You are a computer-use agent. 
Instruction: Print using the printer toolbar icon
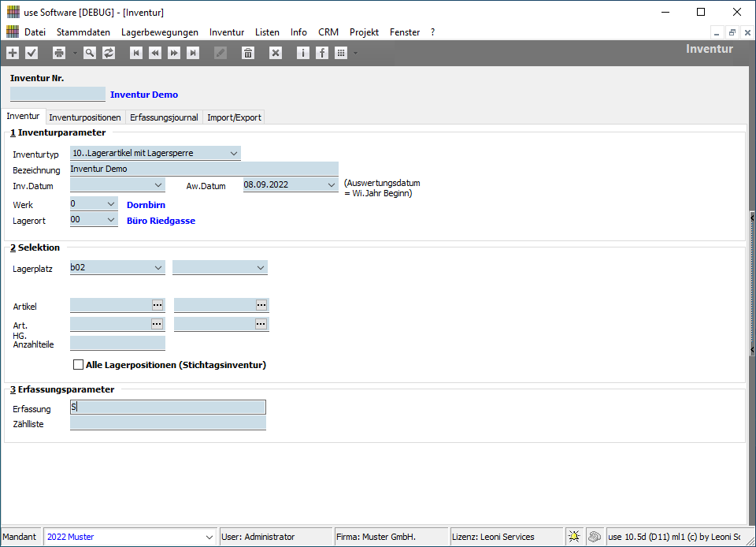[59, 53]
